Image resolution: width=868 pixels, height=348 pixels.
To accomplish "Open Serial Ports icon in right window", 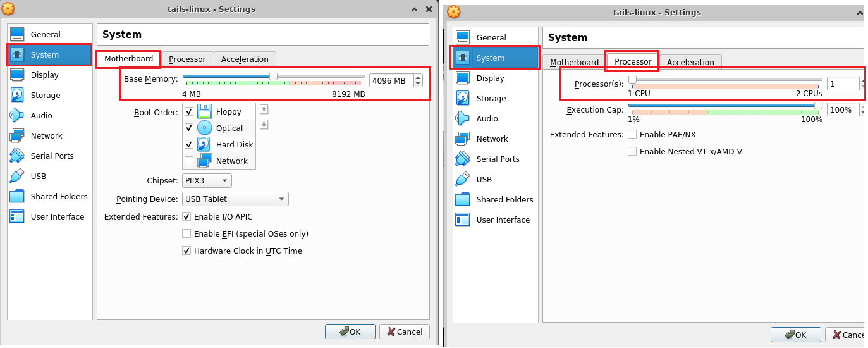I will pos(463,159).
